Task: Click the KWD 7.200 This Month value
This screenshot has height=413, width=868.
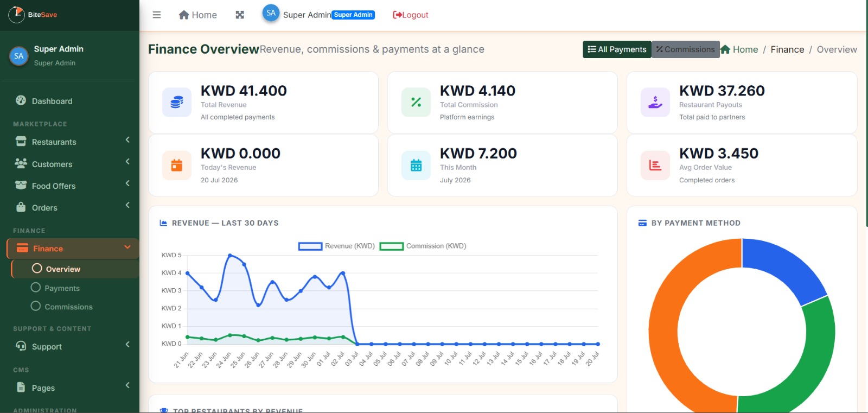Action: click(x=478, y=154)
